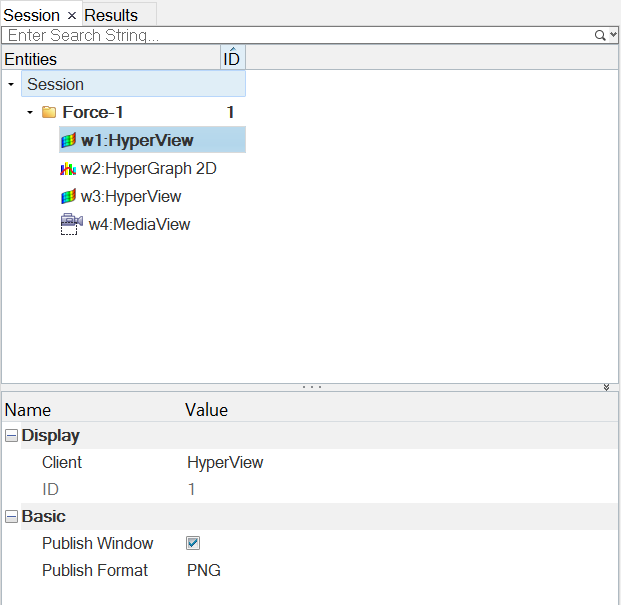Select w2:HyperGraph 2D in tree
Screen dimensions: 621x605
[x=148, y=169]
